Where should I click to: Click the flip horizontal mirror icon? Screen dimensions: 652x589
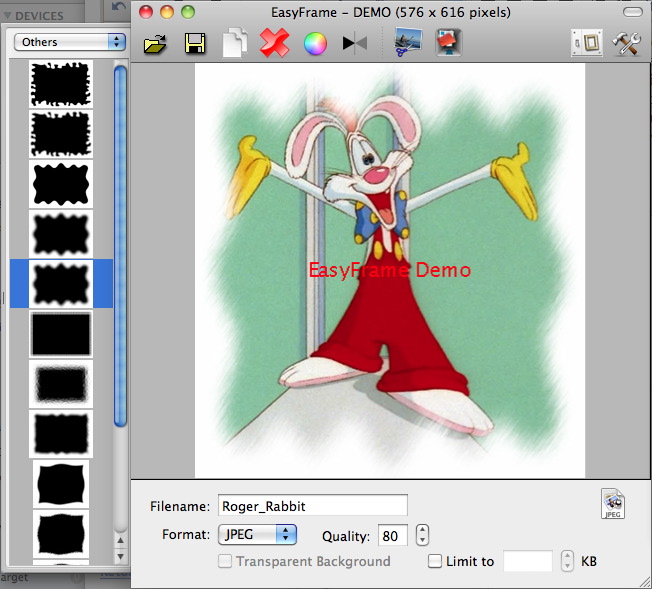click(355, 43)
